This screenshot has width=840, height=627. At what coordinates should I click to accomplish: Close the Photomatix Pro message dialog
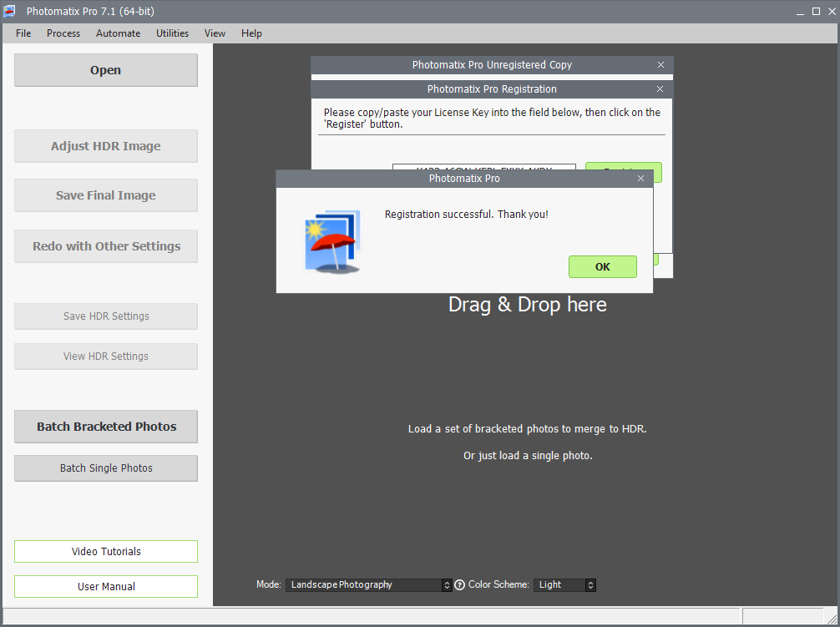pos(640,179)
